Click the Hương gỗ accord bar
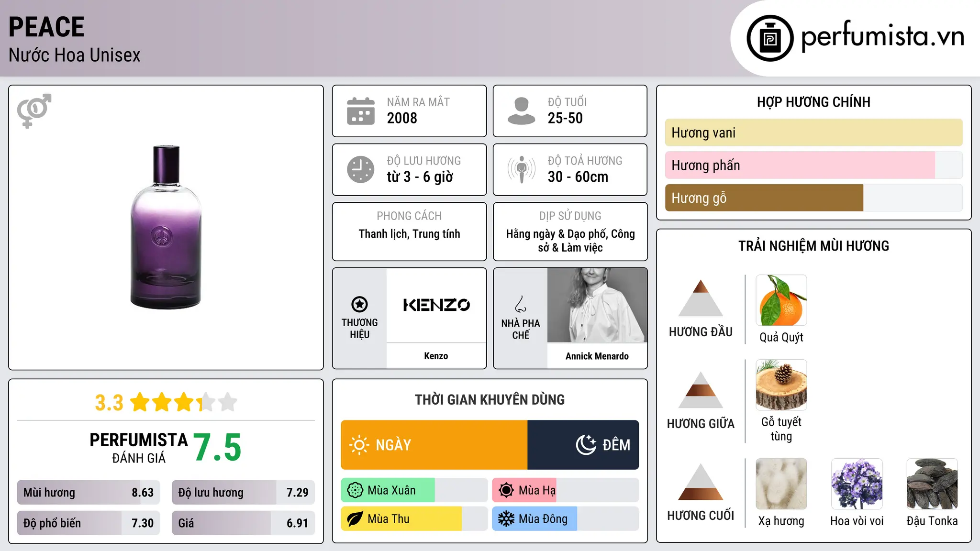The image size is (980, 551). tap(813, 198)
